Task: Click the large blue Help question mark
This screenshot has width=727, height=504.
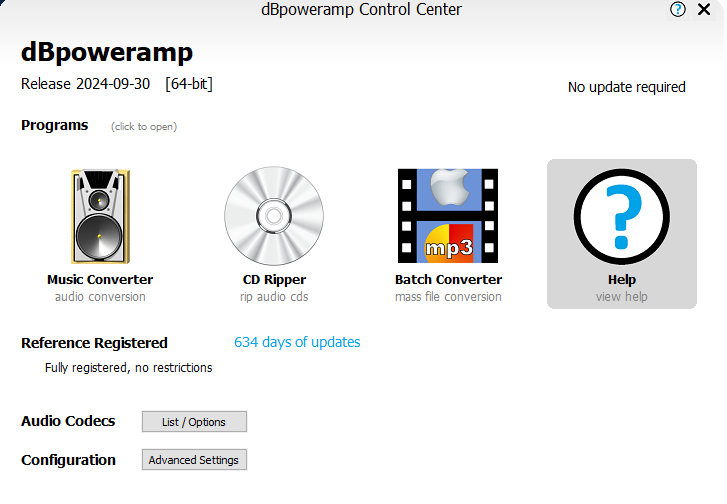Action: (x=621, y=215)
